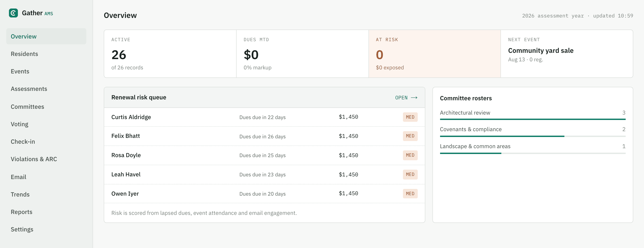
Task: Click "Dues due in 23 days" text
Action: 263,175
